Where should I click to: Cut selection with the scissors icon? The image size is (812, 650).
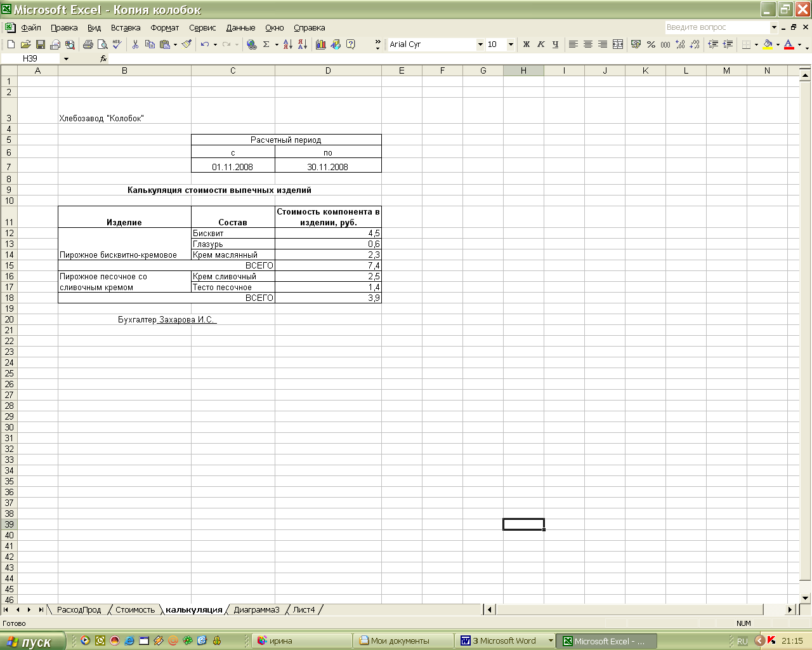[135, 44]
